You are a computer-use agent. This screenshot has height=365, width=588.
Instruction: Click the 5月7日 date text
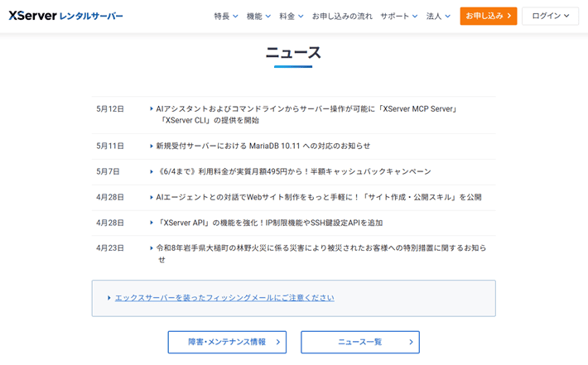tap(108, 171)
